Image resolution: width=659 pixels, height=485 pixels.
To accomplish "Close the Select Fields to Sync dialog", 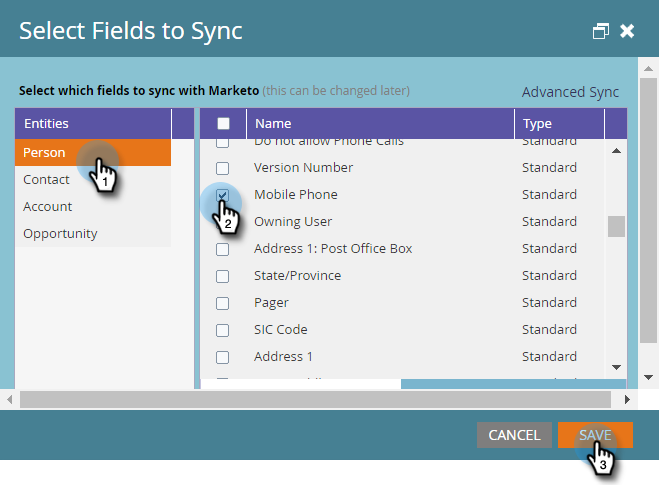I will tap(627, 31).
